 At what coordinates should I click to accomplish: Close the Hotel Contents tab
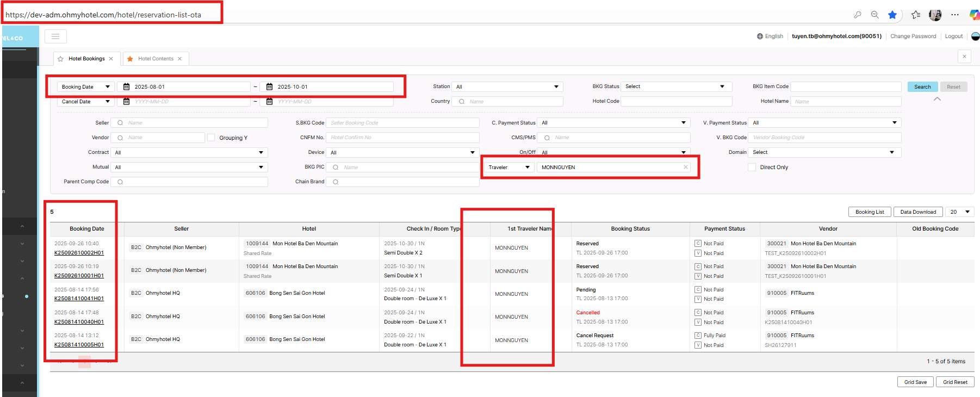click(180, 59)
